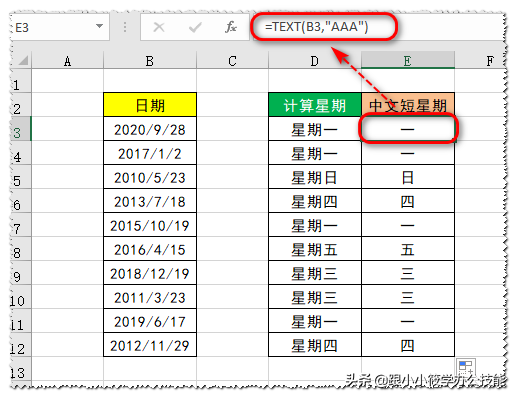Select column D header
Image resolution: width=517 pixels, height=398 pixels.
point(315,61)
